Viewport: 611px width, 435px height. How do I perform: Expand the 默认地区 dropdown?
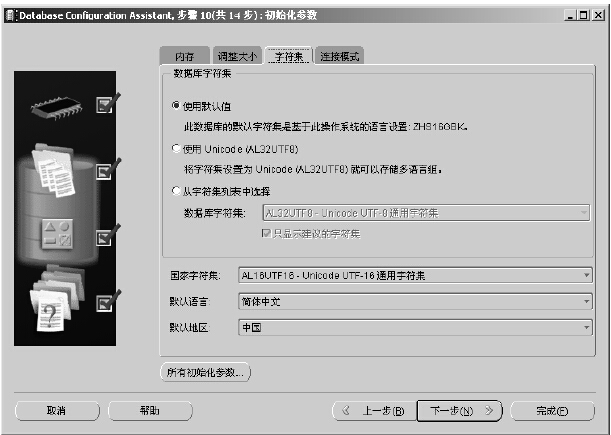point(415,327)
